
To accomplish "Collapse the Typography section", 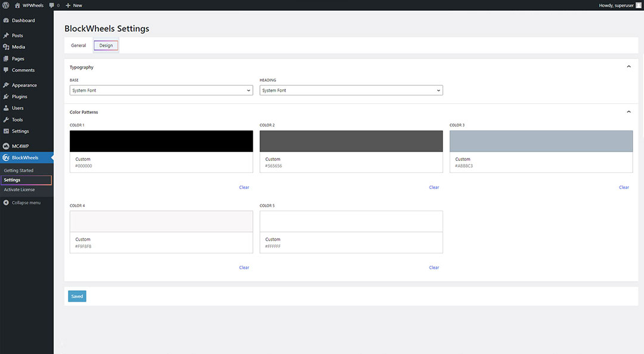I will (628, 67).
